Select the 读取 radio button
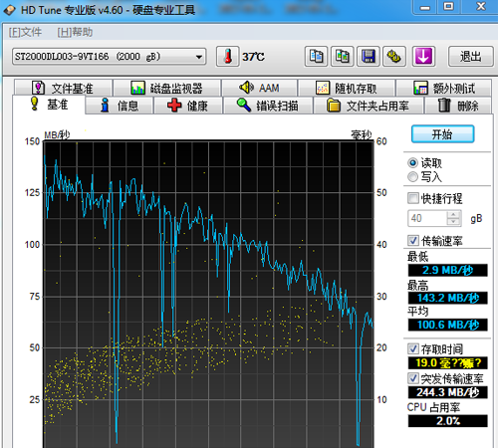Image resolution: width=498 pixels, height=448 pixels. click(412, 163)
